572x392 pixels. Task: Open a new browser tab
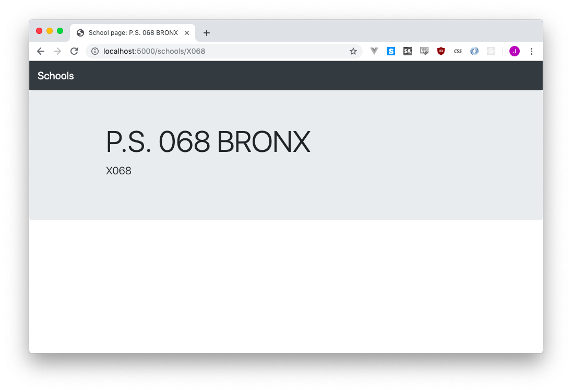[x=207, y=33]
